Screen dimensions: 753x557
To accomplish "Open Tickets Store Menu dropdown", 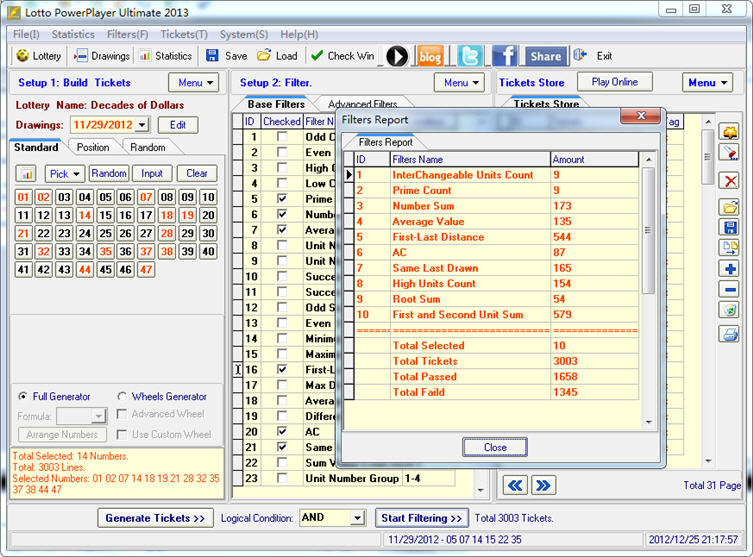I will click(707, 83).
